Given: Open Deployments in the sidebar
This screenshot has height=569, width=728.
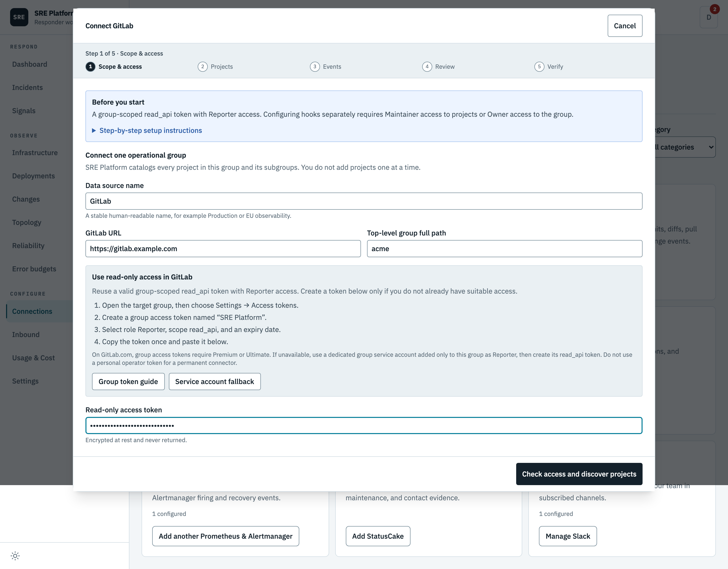Looking at the screenshot, I should [x=33, y=176].
